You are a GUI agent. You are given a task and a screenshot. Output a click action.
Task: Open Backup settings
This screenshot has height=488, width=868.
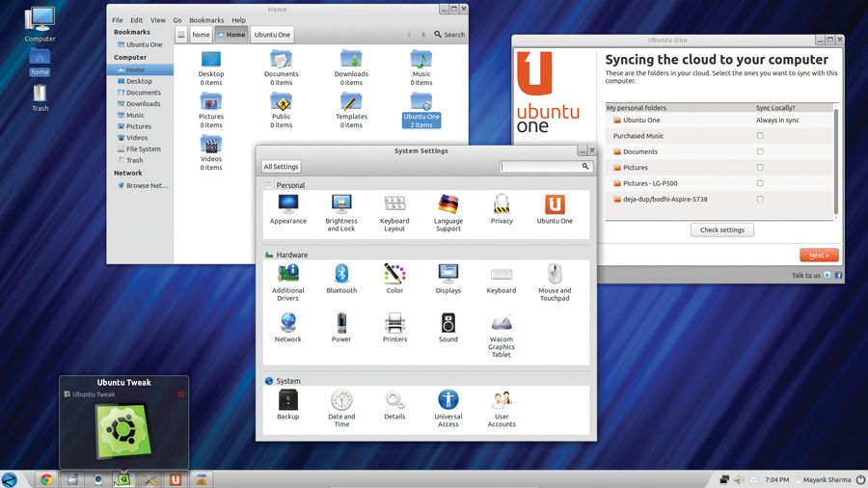point(287,405)
